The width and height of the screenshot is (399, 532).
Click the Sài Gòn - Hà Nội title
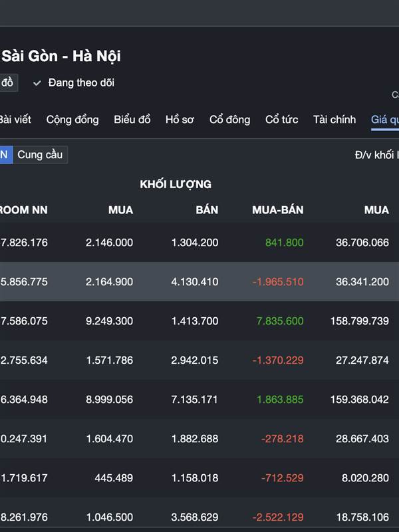tap(61, 57)
